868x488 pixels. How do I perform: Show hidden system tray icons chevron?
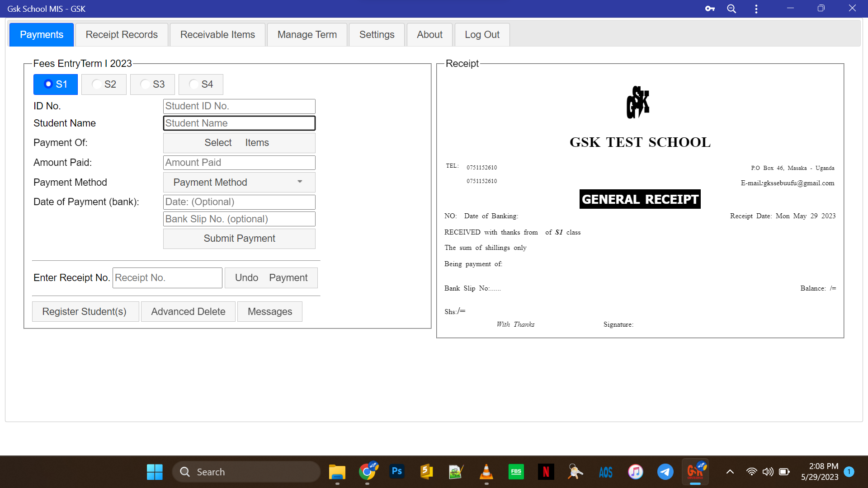click(x=730, y=472)
